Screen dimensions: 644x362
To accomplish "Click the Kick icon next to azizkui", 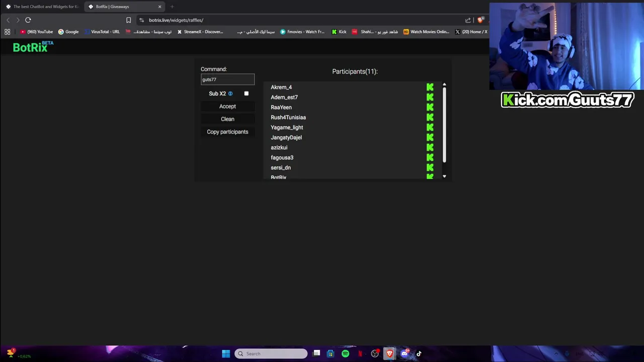I will 430,147.
